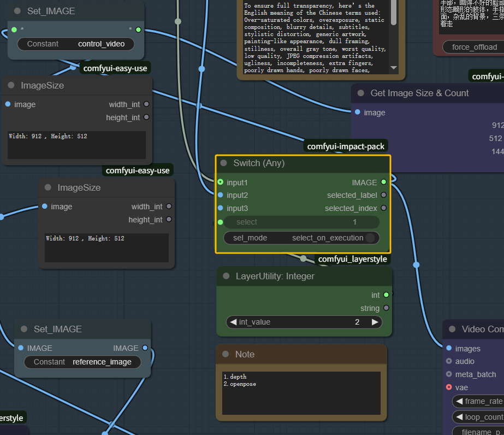
Task: Click the width_int output on the lower ImageSize node
Action: 169,206
